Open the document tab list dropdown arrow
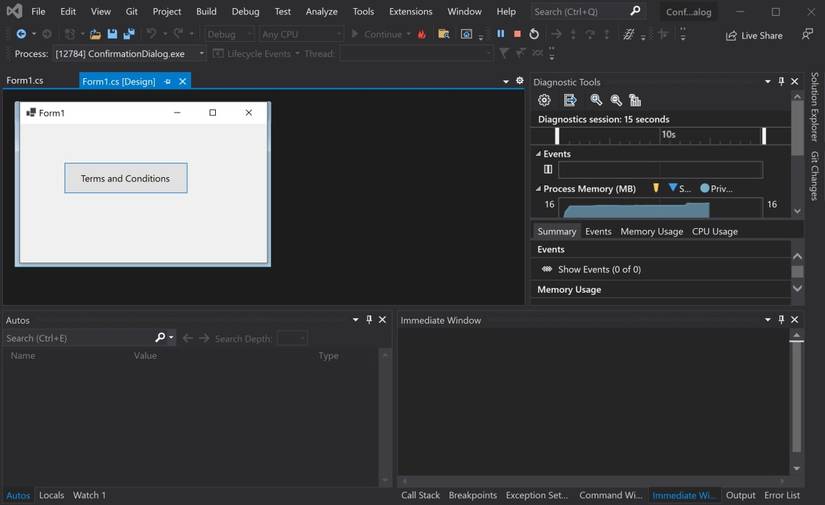Viewport: 825px width, 505px height. tap(506, 82)
